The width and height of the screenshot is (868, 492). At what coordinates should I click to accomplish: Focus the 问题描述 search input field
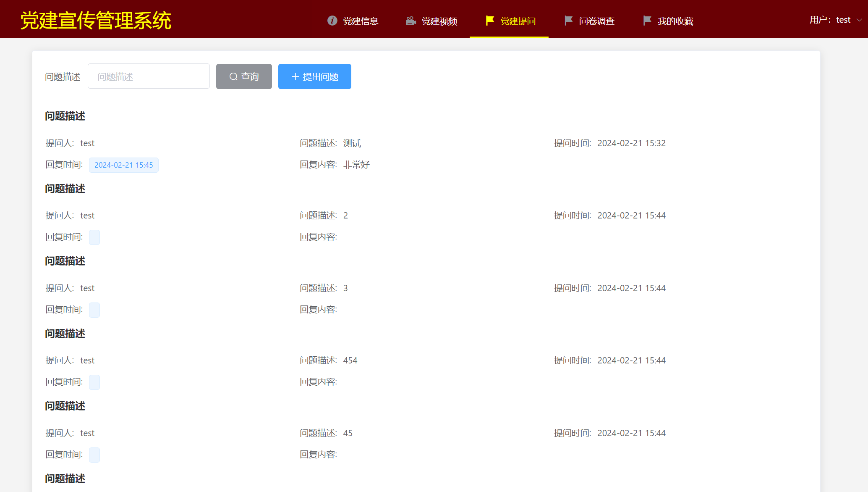(149, 76)
